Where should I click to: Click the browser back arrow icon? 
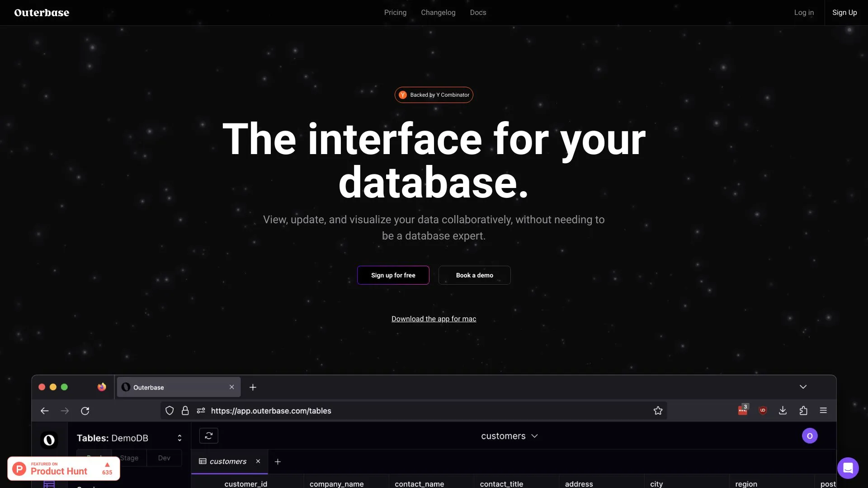pos(44,411)
